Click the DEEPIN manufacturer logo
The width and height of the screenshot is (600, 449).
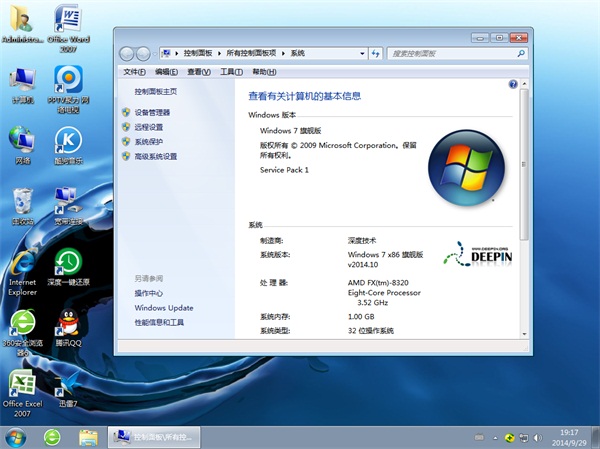478,254
